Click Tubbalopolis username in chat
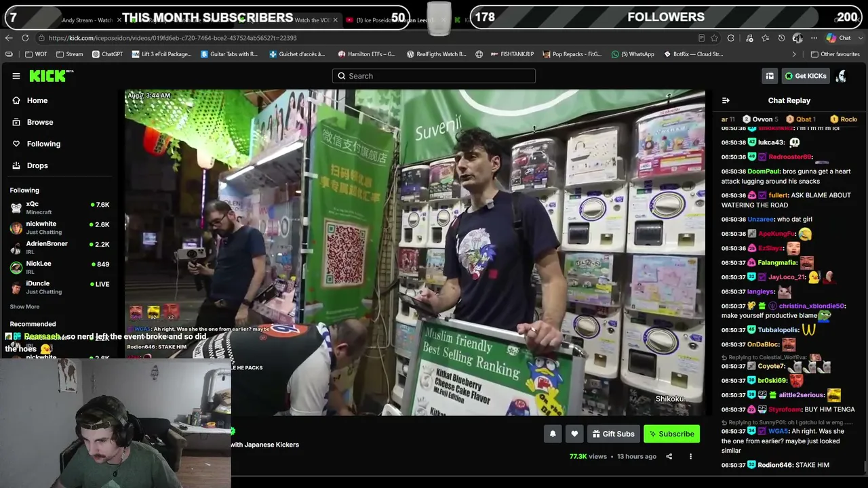 (x=778, y=330)
